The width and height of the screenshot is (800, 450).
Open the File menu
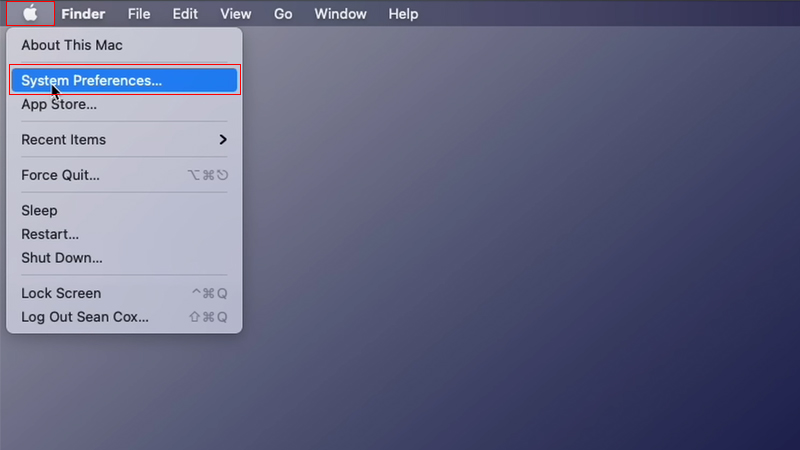[139, 14]
